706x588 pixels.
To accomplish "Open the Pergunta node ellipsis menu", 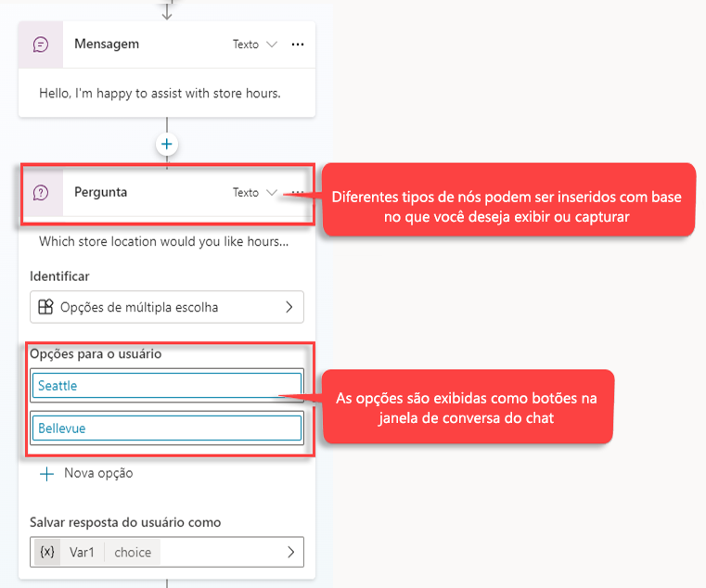I will pos(298,193).
